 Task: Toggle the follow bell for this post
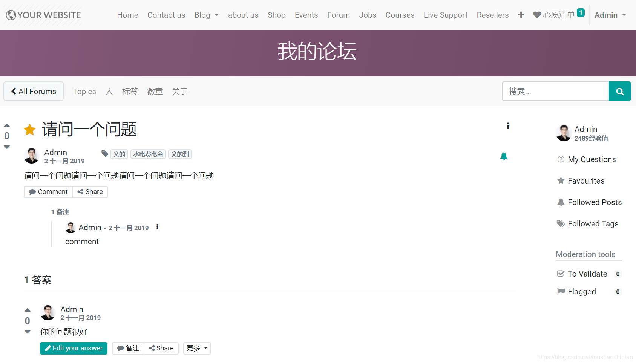point(504,156)
